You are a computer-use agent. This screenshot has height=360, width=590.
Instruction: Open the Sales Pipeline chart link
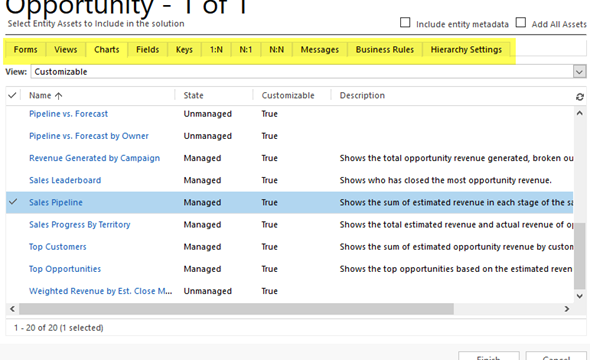[x=56, y=202]
